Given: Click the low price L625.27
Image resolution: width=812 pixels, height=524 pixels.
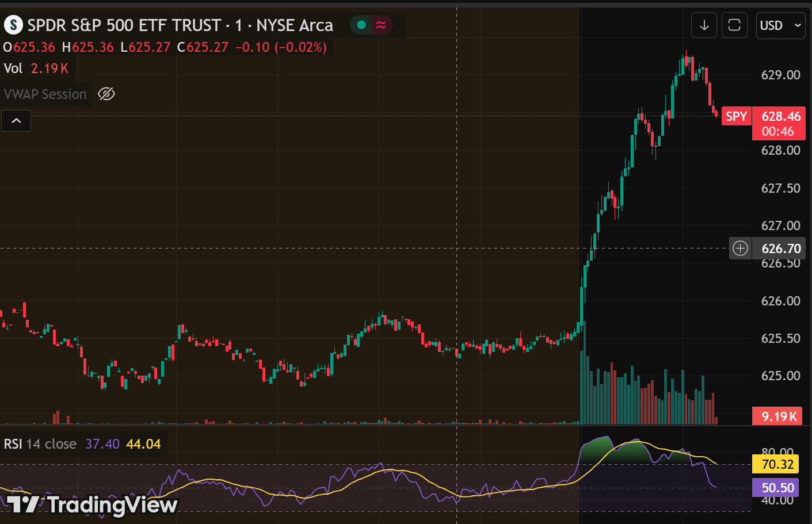Looking at the screenshot, I should coord(146,47).
